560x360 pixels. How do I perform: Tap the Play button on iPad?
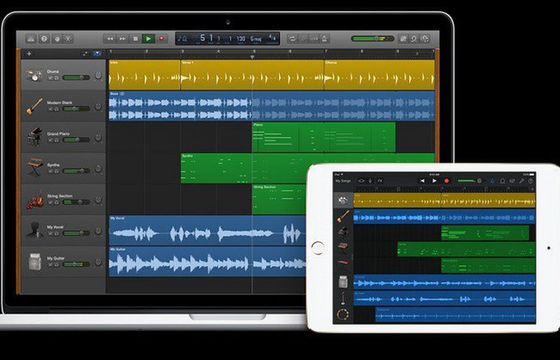point(434,181)
